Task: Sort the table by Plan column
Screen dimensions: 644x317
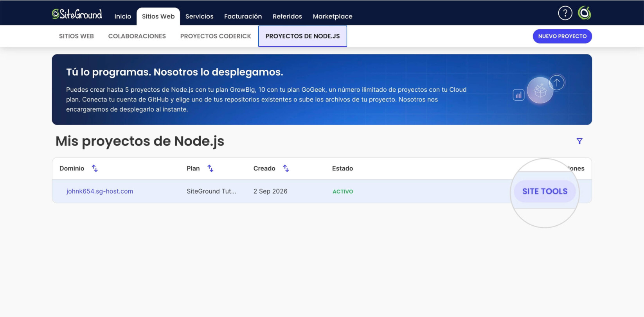Action: (210, 168)
